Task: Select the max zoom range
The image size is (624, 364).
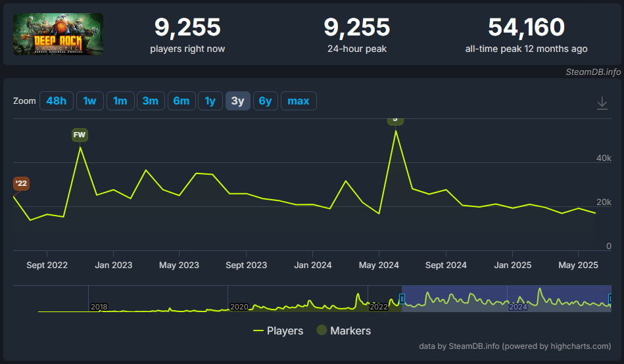Action: [299, 101]
